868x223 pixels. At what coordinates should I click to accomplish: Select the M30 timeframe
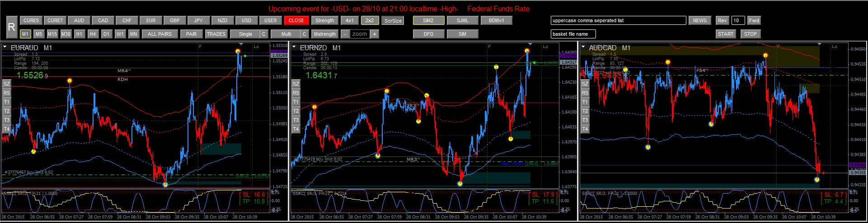(66, 34)
